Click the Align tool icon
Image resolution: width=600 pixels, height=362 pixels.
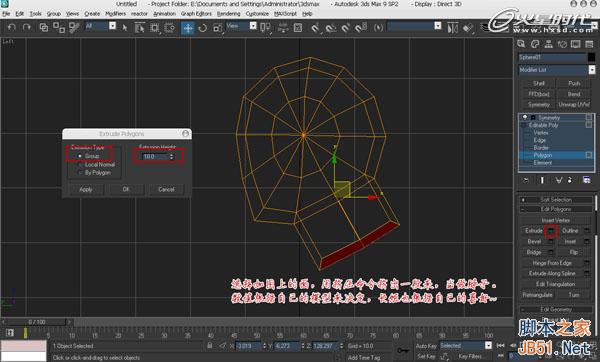(468, 28)
